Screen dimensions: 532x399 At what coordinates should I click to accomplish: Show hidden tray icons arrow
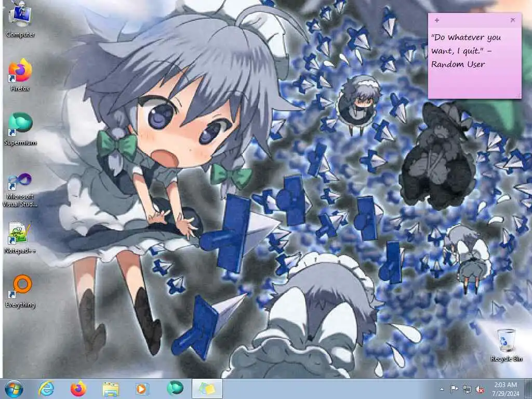click(442, 389)
